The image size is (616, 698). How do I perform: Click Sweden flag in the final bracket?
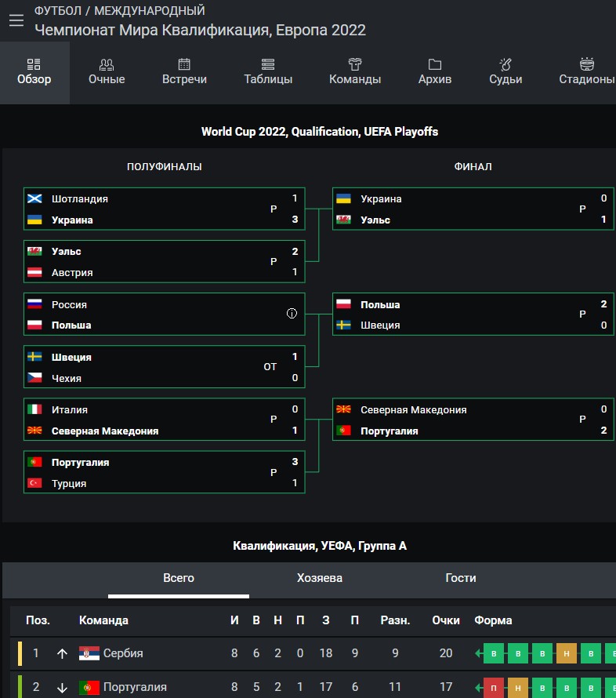[x=343, y=325]
